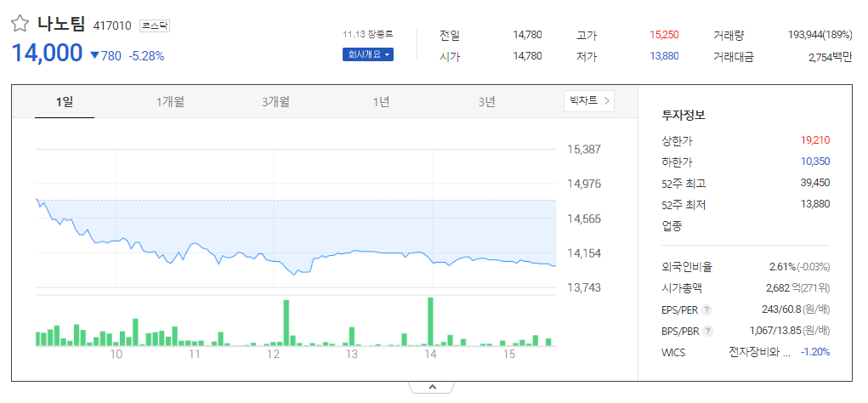
Task: Click the change percentage -5.28%
Action: click(x=147, y=56)
